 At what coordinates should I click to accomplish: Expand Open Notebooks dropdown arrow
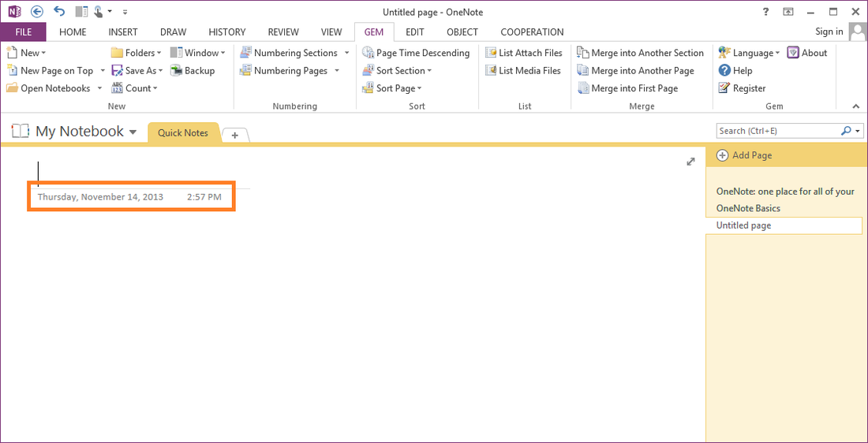pos(99,88)
